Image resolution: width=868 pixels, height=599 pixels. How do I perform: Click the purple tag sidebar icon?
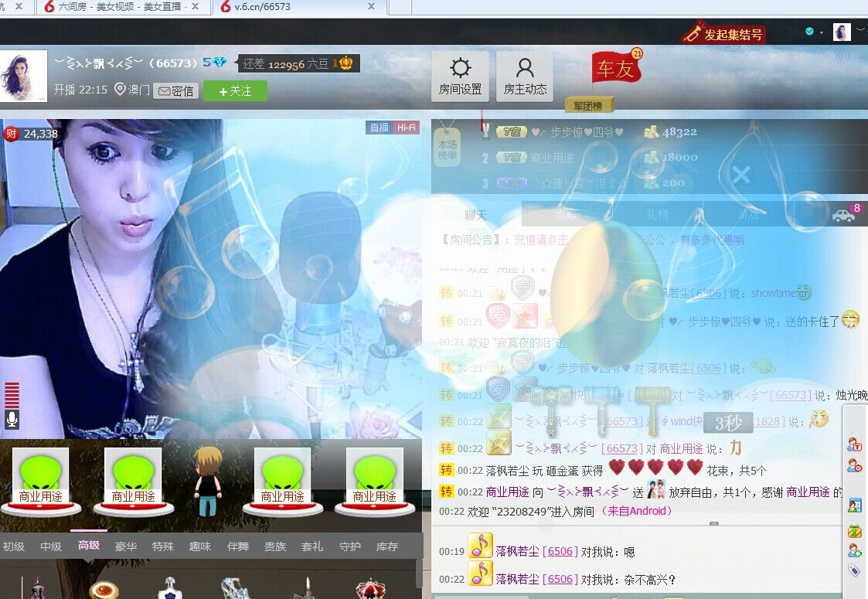coord(854,570)
